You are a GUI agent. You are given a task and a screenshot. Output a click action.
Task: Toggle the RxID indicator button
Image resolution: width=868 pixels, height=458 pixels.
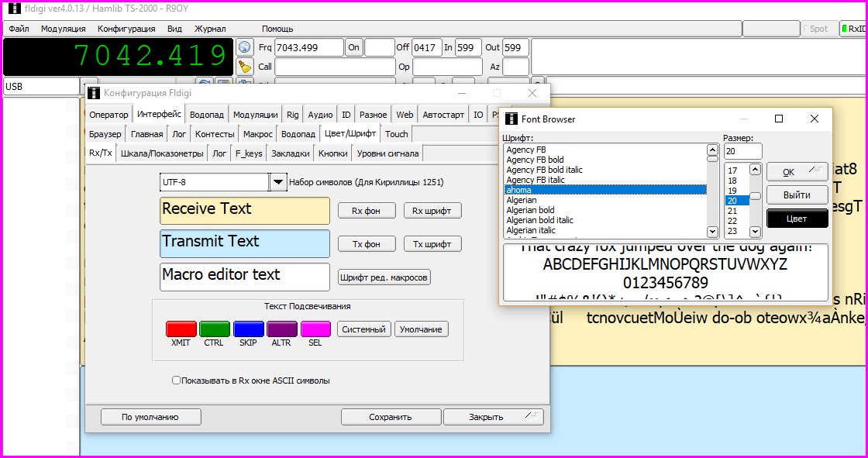852,29
